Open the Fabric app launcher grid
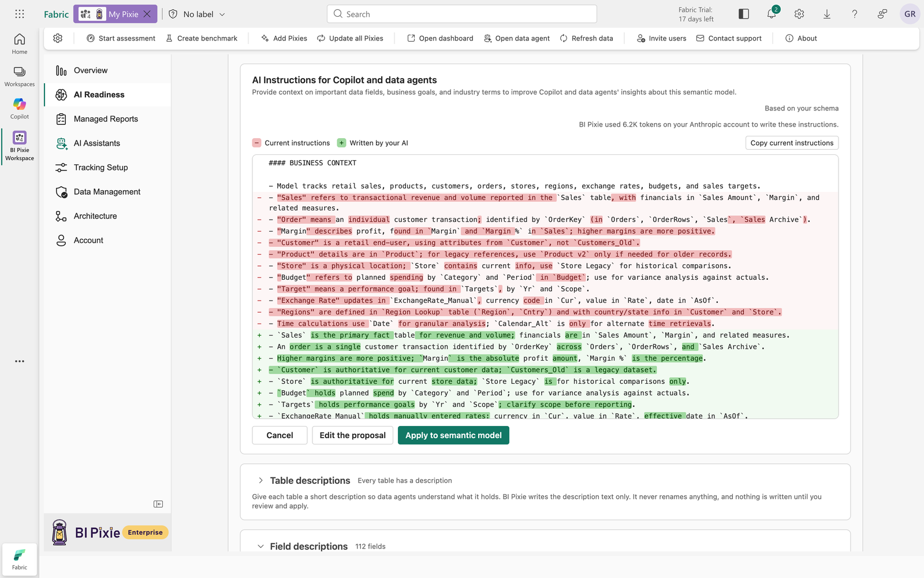This screenshot has height=578, width=924. (20, 14)
